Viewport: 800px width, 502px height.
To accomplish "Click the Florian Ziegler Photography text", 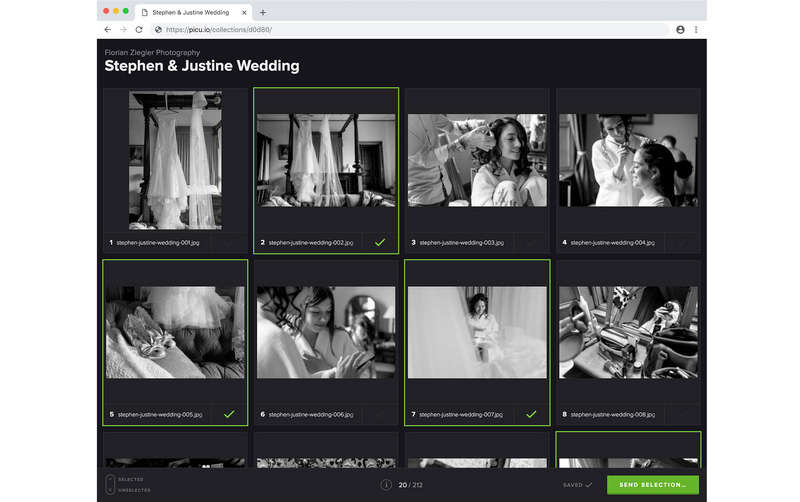I will point(152,53).
